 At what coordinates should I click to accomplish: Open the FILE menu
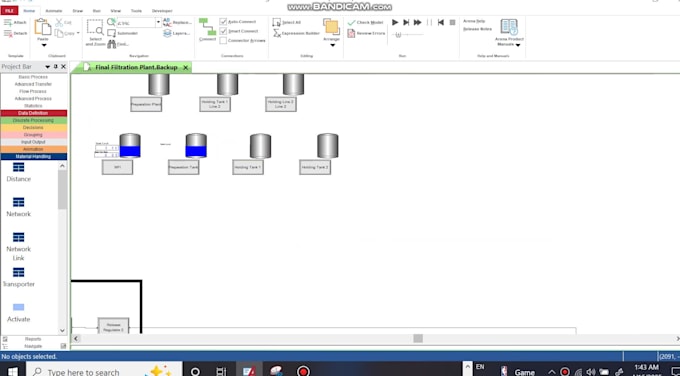pos(10,10)
